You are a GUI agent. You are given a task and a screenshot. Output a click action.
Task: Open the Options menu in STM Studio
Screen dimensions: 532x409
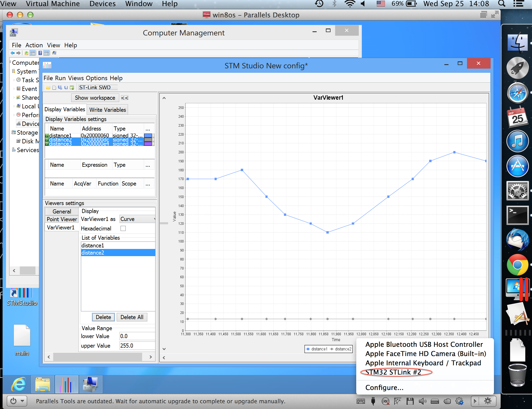pos(97,78)
